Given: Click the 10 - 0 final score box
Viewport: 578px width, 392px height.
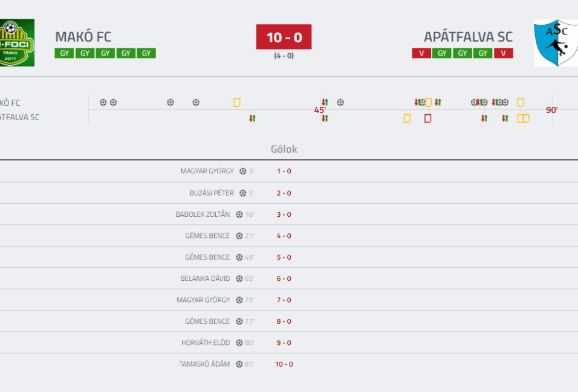Looking at the screenshot, I should point(284,37).
